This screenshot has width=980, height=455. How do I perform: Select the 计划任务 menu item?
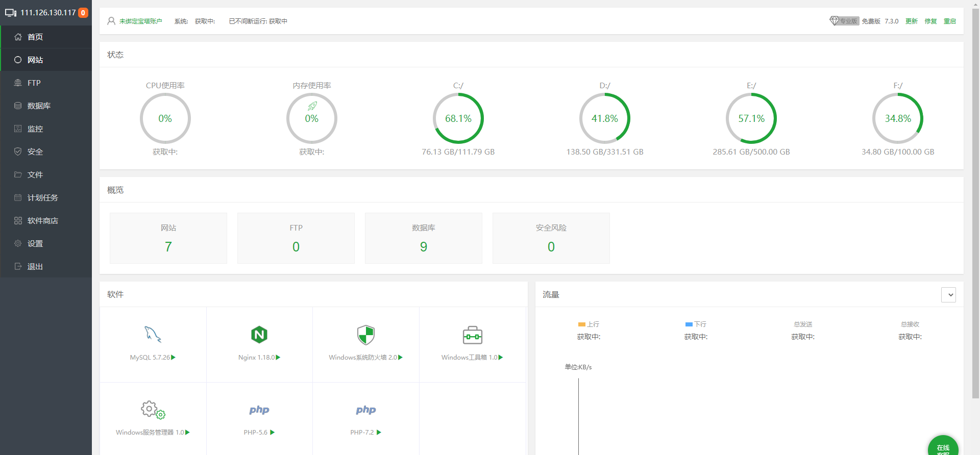point(46,197)
